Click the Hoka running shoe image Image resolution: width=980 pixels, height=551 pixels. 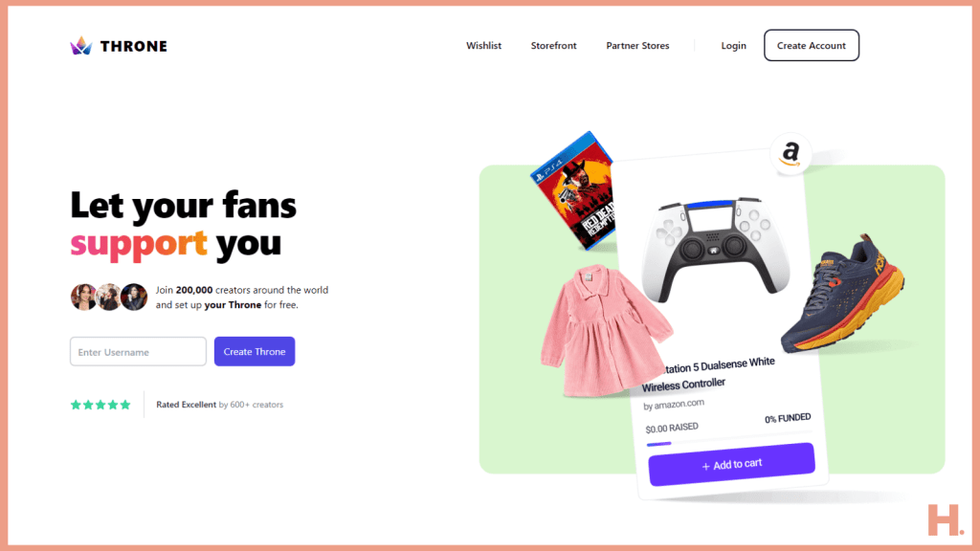[x=842, y=293]
